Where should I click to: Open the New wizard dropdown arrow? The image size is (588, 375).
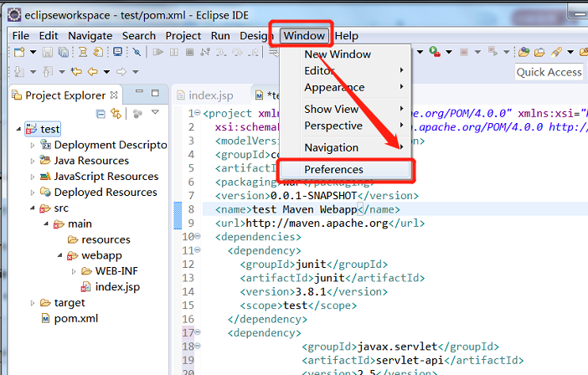click(x=33, y=52)
